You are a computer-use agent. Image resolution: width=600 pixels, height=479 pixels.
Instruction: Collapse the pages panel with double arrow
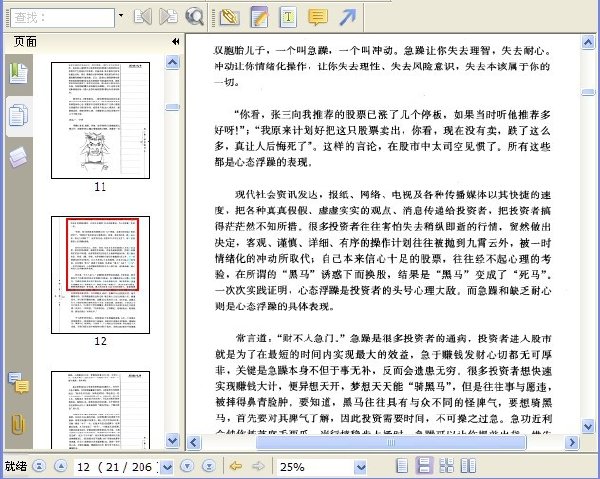click(176, 42)
